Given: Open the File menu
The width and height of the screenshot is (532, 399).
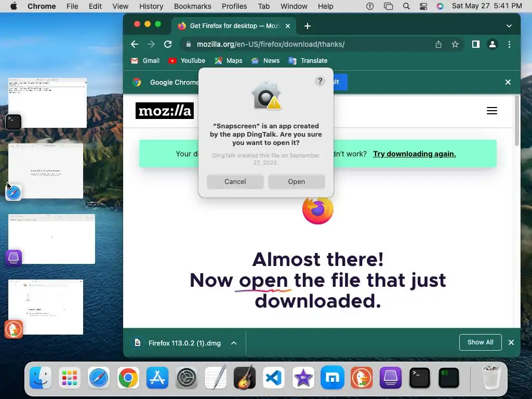Looking at the screenshot, I should click(72, 6).
